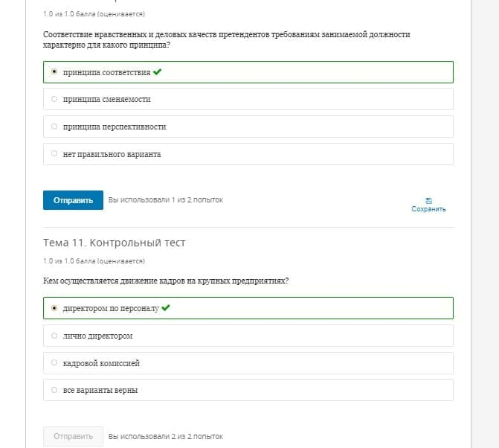
Task: Click the green checkmark beside директором по персоналу
Action: (166, 308)
